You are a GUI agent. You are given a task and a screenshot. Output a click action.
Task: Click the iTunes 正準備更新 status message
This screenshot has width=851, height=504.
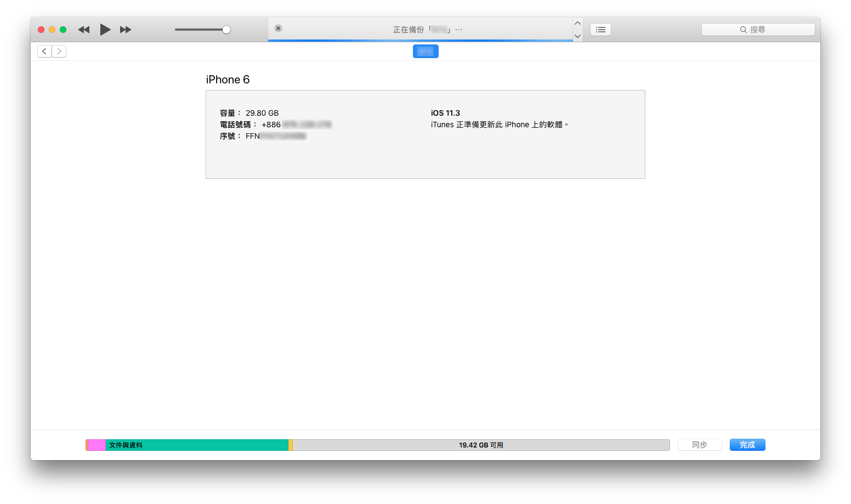coord(500,124)
